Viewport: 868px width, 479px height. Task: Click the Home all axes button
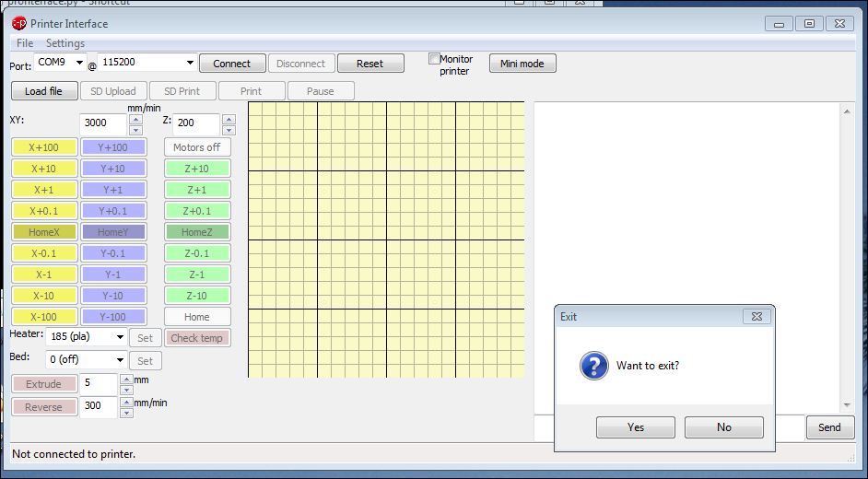pyautogui.click(x=197, y=317)
